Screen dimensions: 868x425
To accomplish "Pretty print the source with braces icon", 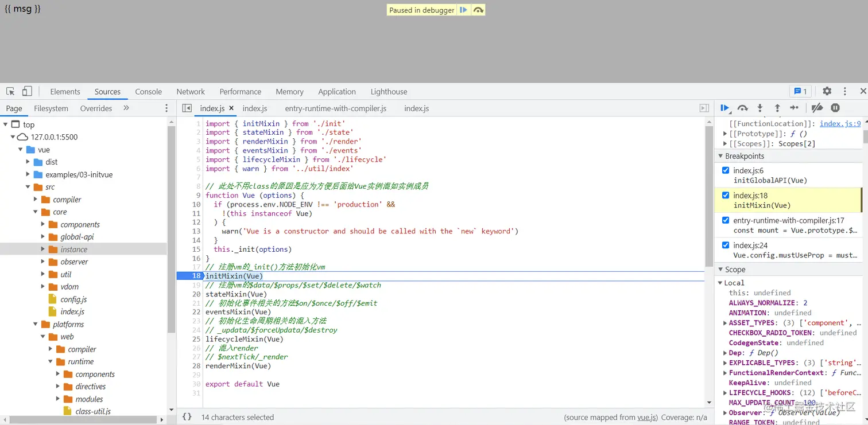I will (187, 417).
